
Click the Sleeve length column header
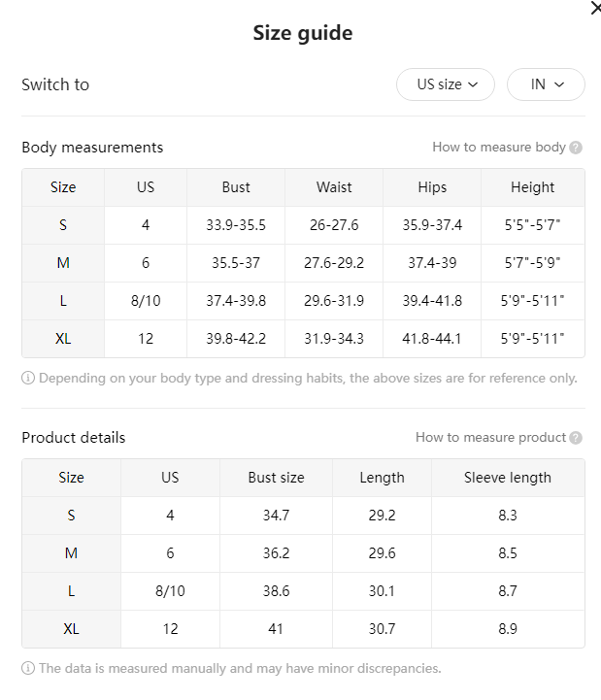pyautogui.click(x=508, y=478)
